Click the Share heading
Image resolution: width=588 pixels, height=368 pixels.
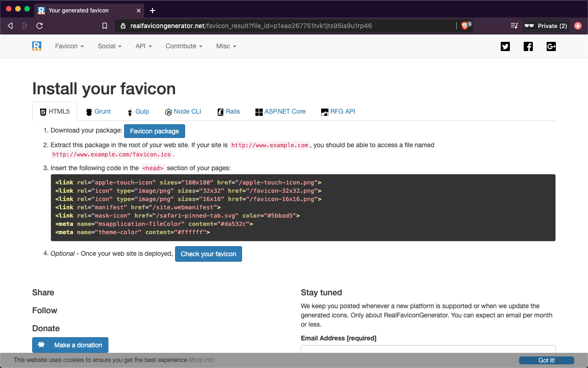(x=43, y=293)
